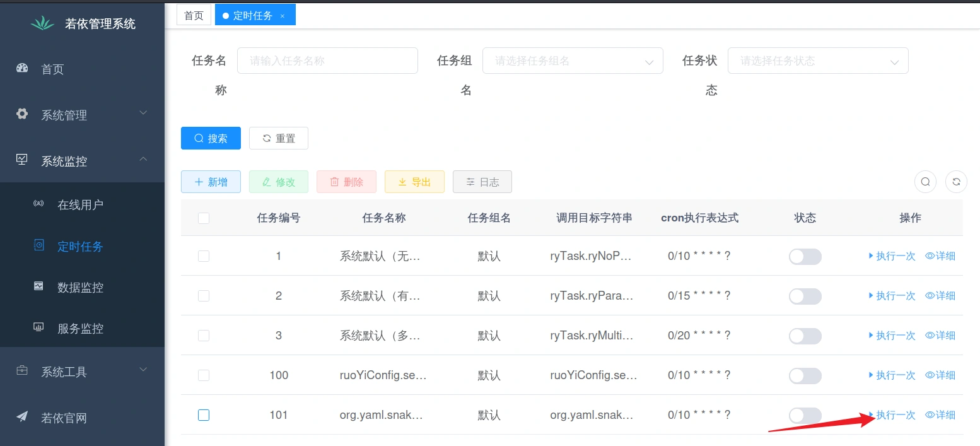Click the eye 详细 icon for task 1
This screenshot has height=446, width=980.
click(930, 256)
